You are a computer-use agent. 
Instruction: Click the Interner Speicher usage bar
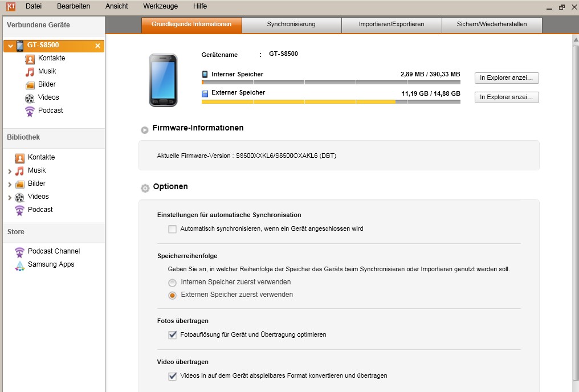pyautogui.click(x=331, y=83)
